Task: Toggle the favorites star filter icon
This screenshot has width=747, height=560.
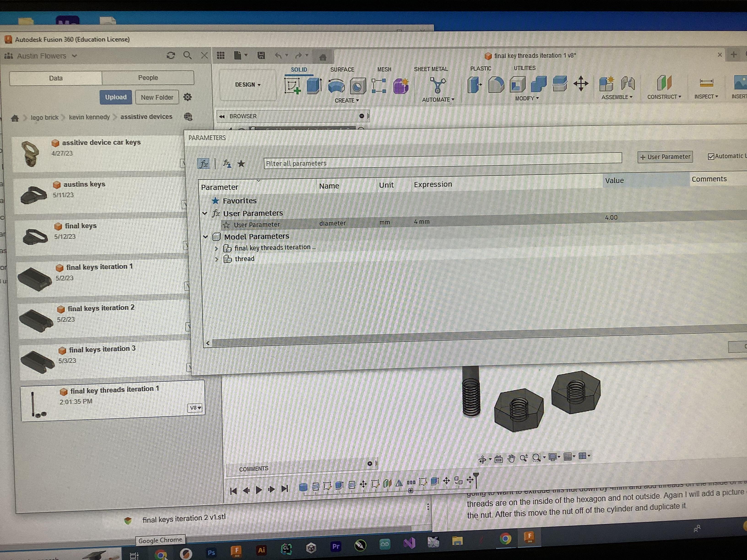Action: (x=241, y=164)
